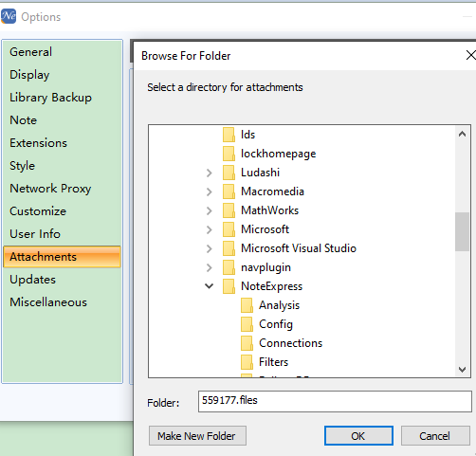The height and width of the screenshot is (456, 476).
Task: Expand the Microsoft Visual Studio folder
Action: pos(209,248)
